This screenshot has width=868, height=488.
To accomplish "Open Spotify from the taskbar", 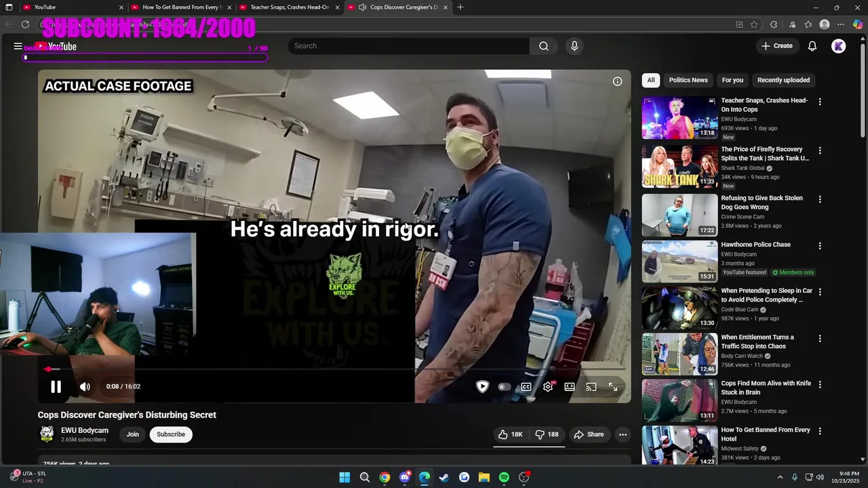I will click(504, 477).
